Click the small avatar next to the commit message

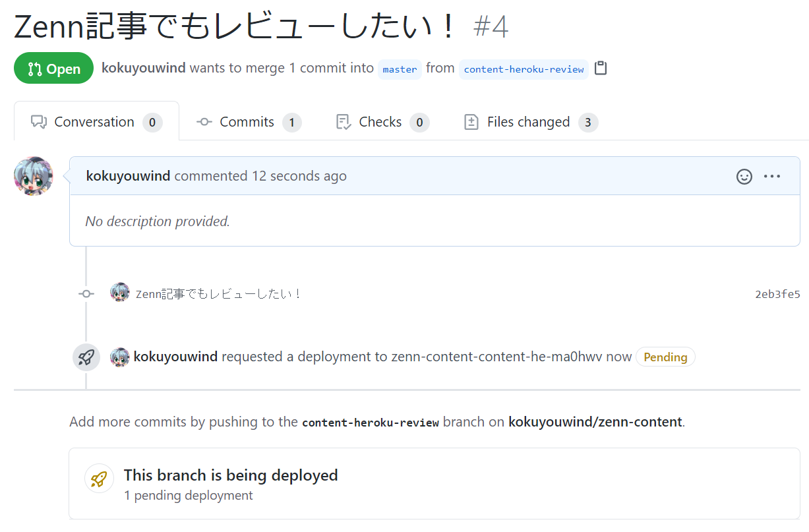tap(120, 293)
